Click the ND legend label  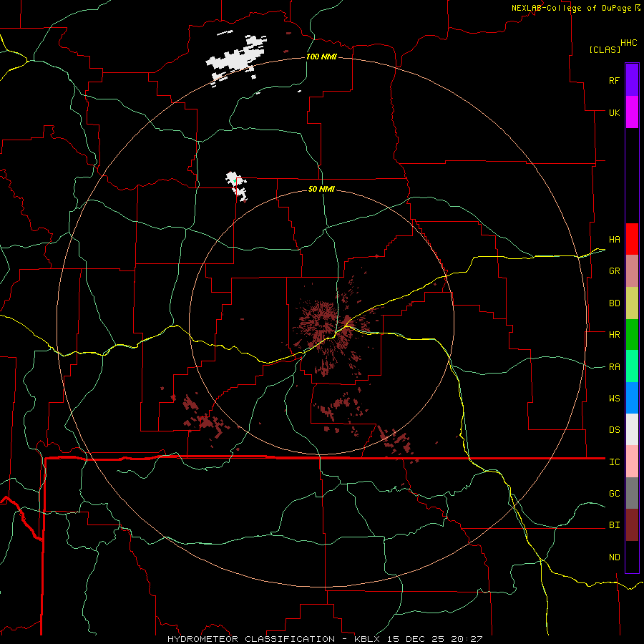[x=614, y=557]
